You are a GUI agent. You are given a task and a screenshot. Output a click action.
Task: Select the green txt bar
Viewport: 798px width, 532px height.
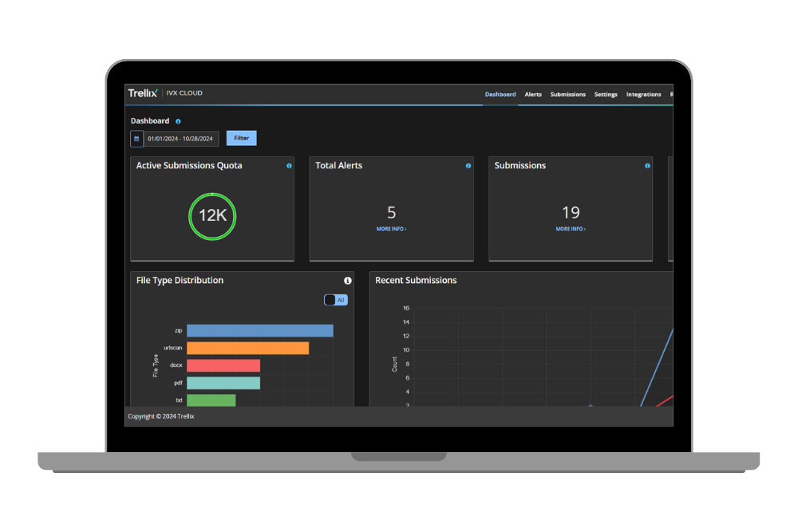pyautogui.click(x=211, y=400)
